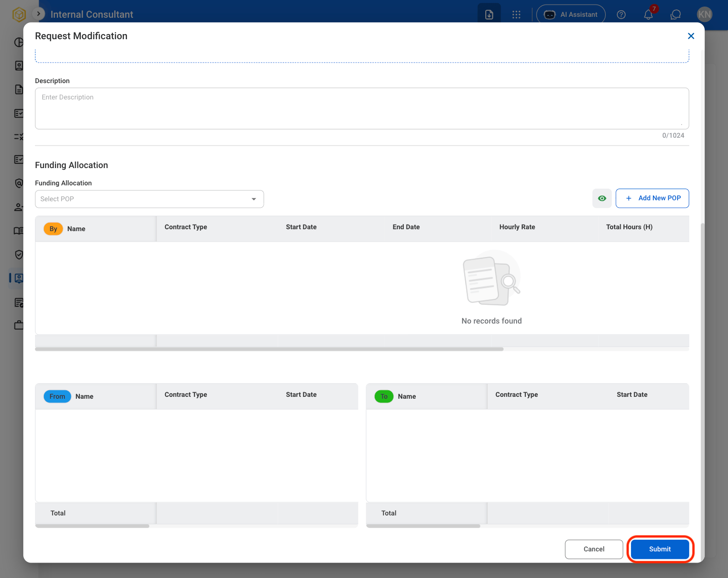Open the chat messages icon

point(675,14)
